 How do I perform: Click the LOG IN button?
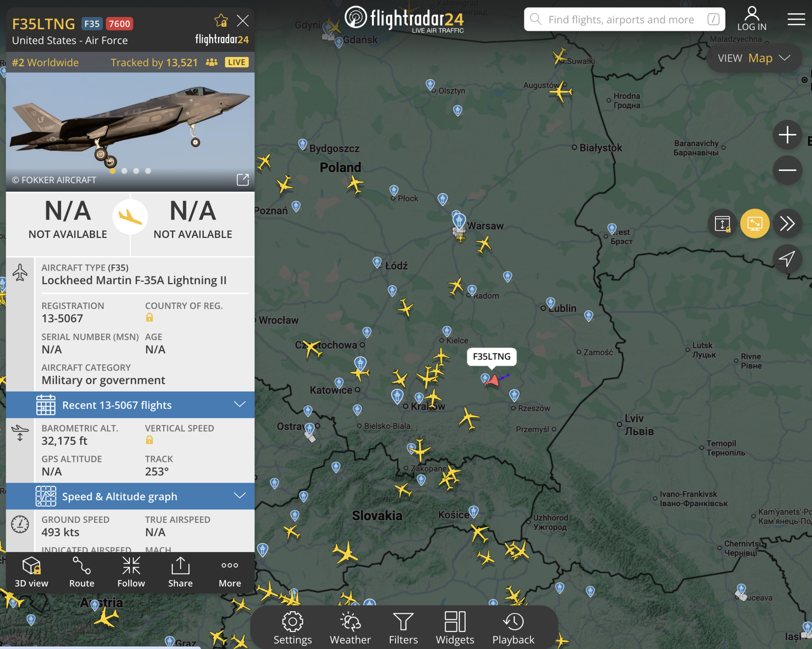752,19
